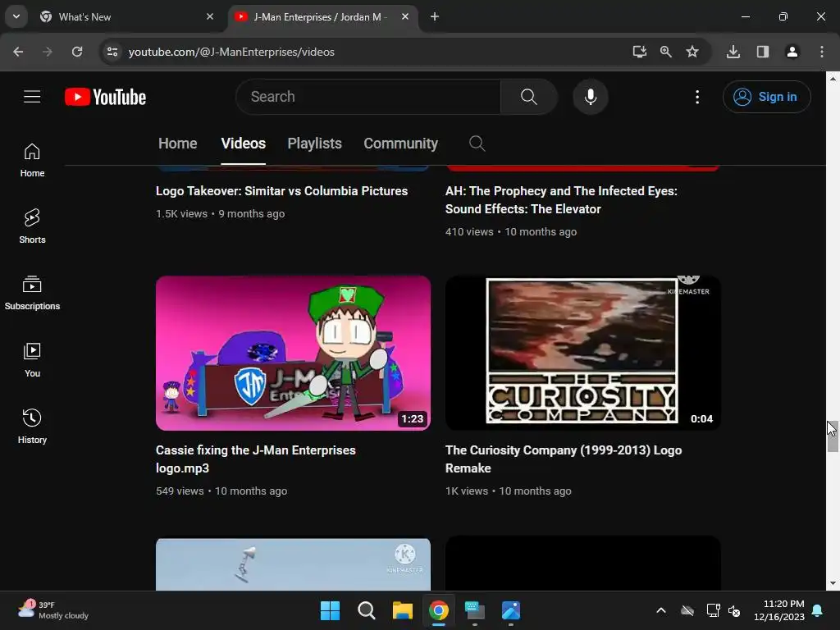The width and height of the screenshot is (840, 630).
Task: Open Chrome downloads icon
Action: point(733,52)
